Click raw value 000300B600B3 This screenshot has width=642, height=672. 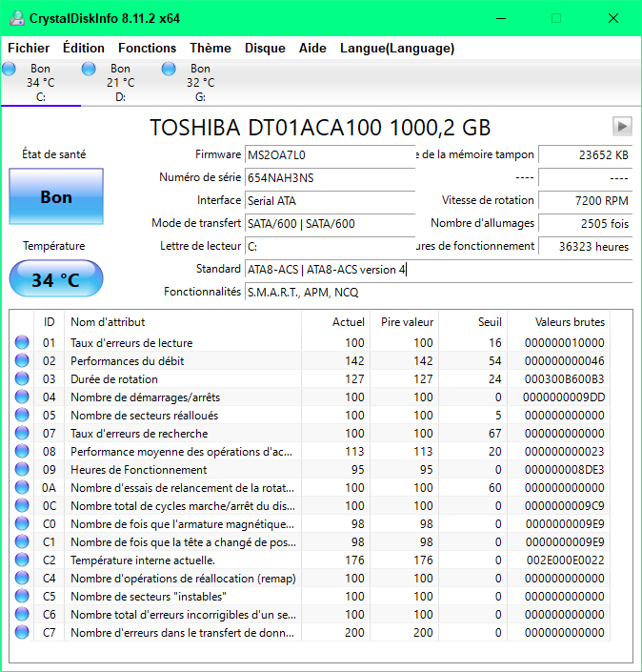tap(565, 379)
